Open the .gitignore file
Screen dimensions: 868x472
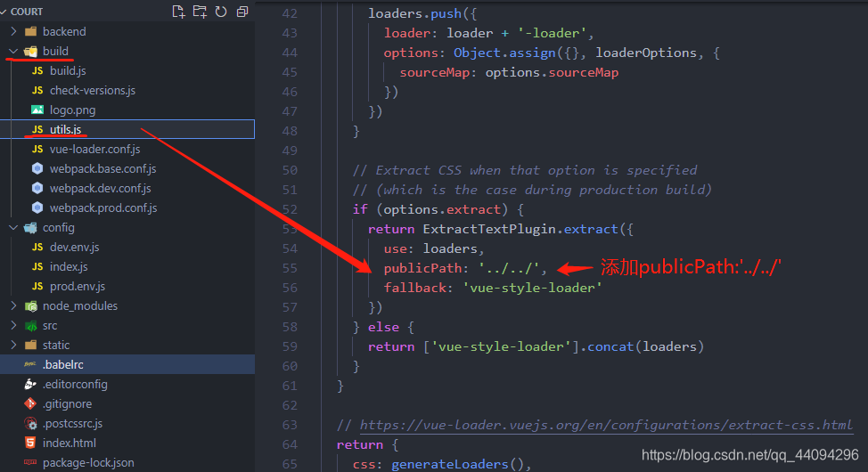[67, 404]
